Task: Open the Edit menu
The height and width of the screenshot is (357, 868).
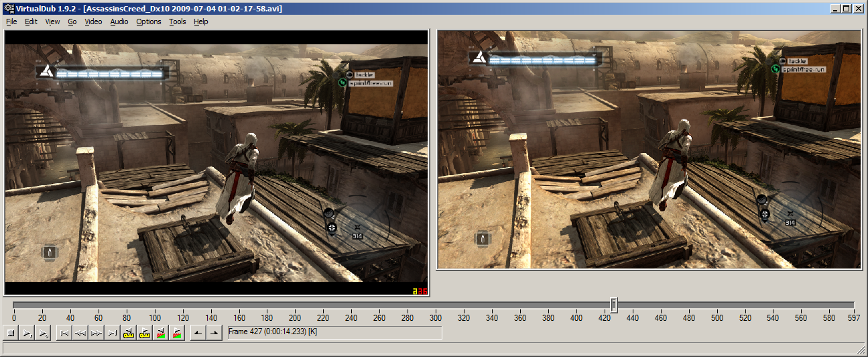Action: (x=31, y=21)
